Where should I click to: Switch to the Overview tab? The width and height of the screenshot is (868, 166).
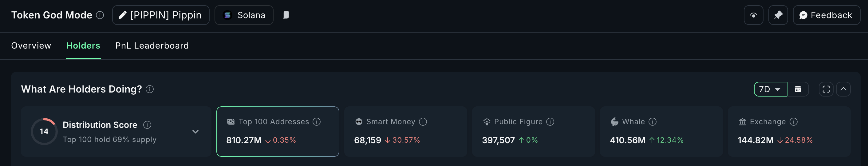[x=31, y=46]
